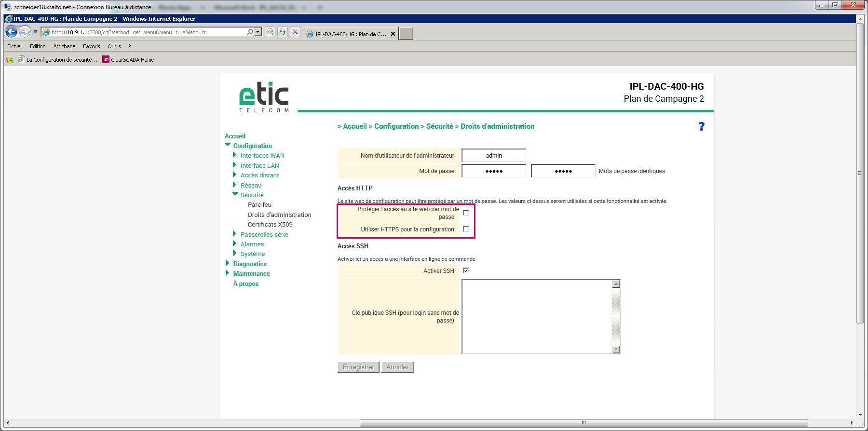The width and height of the screenshot is (868, 431).
Task: Click the compatibility view icon
Action: coord(270,32)
